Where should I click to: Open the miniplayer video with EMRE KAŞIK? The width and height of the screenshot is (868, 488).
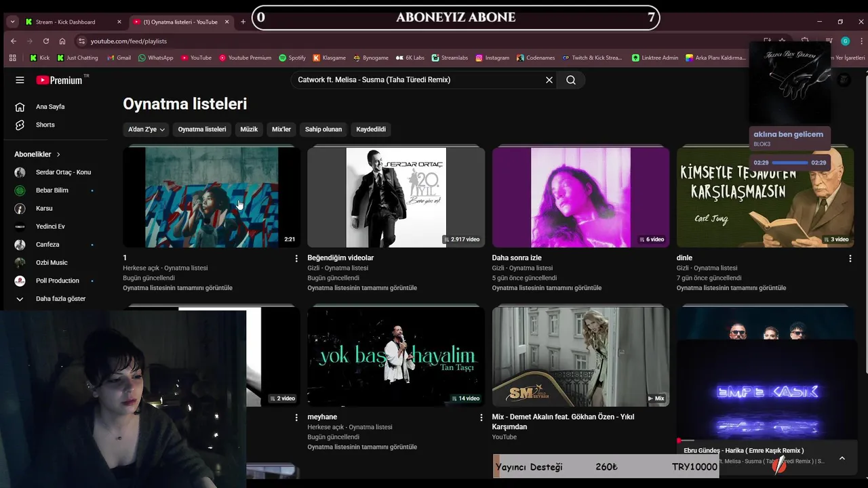point(767,390)
